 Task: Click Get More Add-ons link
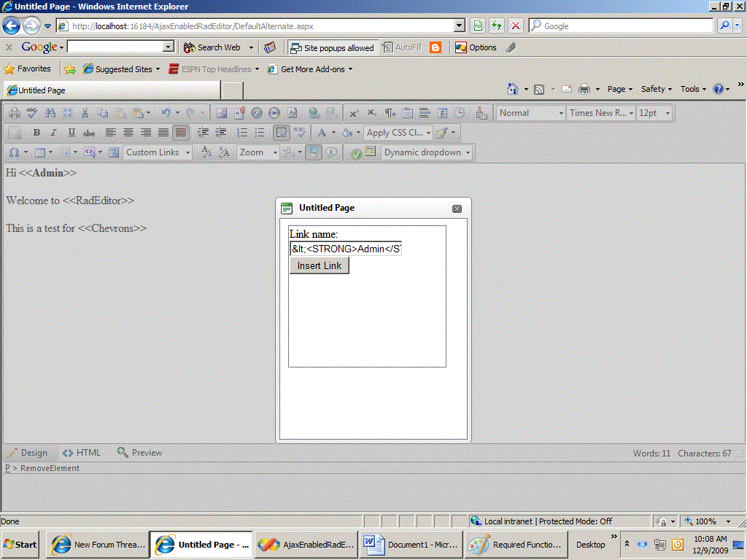tap(310, 69)
